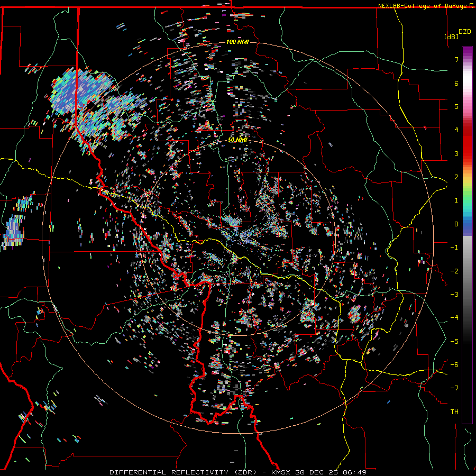The width and height of the screenshot is (476, 476).
Task: Click legend tick label '1'
Action: pyautogui.click(x=456, y=200)
